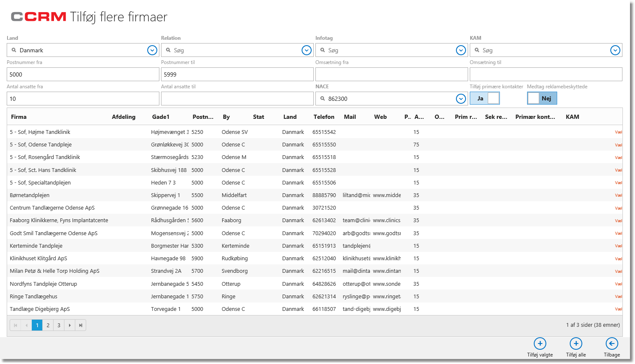Click the Antal ansatte til field
Screen dimensions: 635x364
tap(237, 99)
